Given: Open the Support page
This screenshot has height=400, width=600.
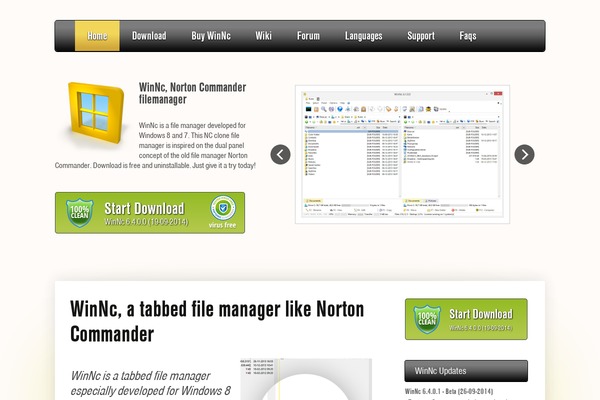Looking at the screenshot, I should [x=421, y=36].
